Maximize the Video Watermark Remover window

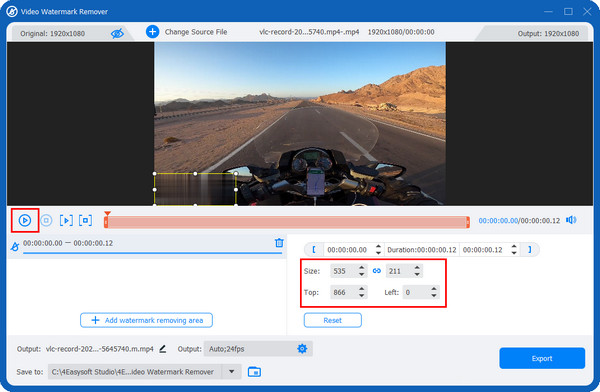pos(568,11)
